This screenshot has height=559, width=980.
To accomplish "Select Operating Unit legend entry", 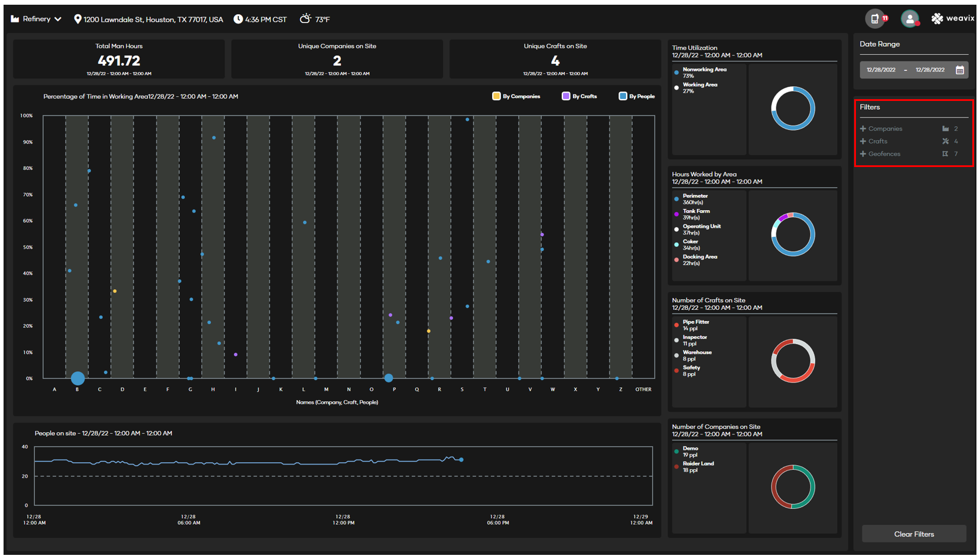I will pos(698,230).
